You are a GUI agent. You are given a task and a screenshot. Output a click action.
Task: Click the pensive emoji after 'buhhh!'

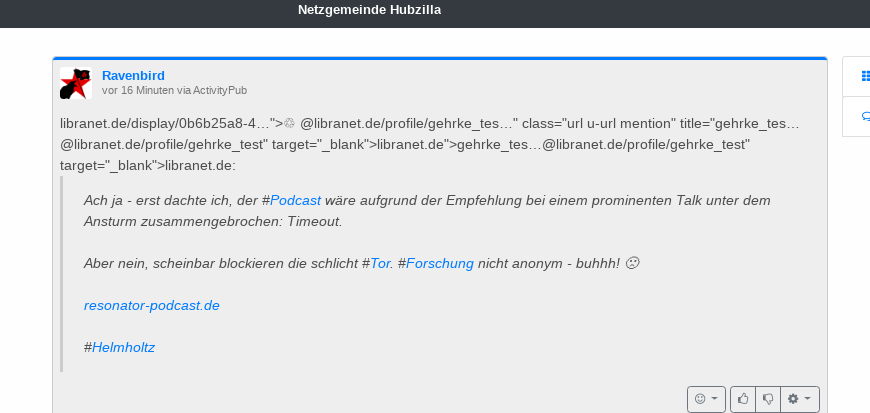[x=632, y=263]
